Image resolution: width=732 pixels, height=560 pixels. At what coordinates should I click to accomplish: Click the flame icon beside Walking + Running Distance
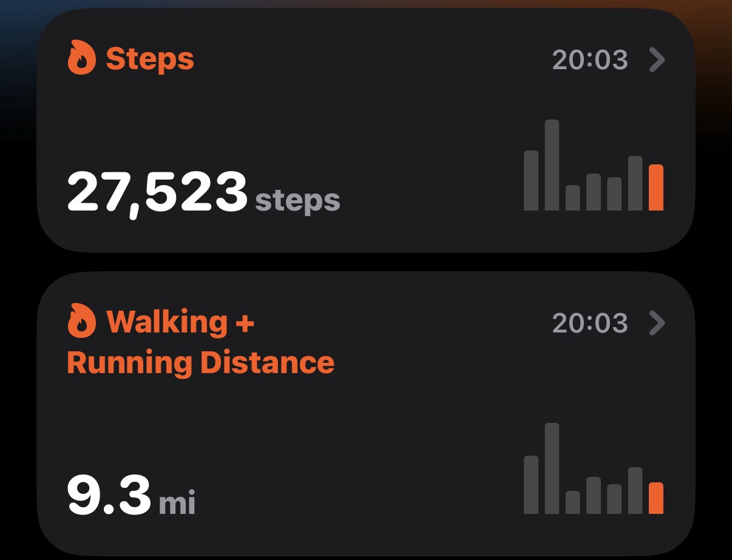[81, 322]
